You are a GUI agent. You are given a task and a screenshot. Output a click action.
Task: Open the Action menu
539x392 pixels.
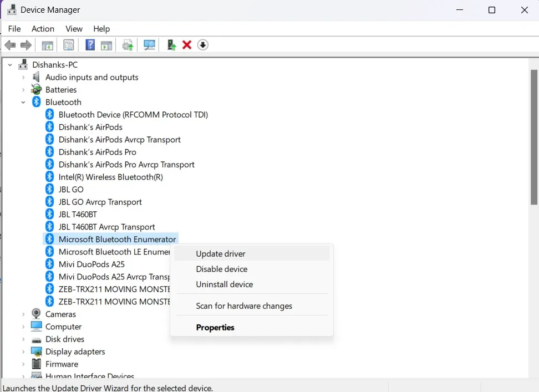coord(43,29)
